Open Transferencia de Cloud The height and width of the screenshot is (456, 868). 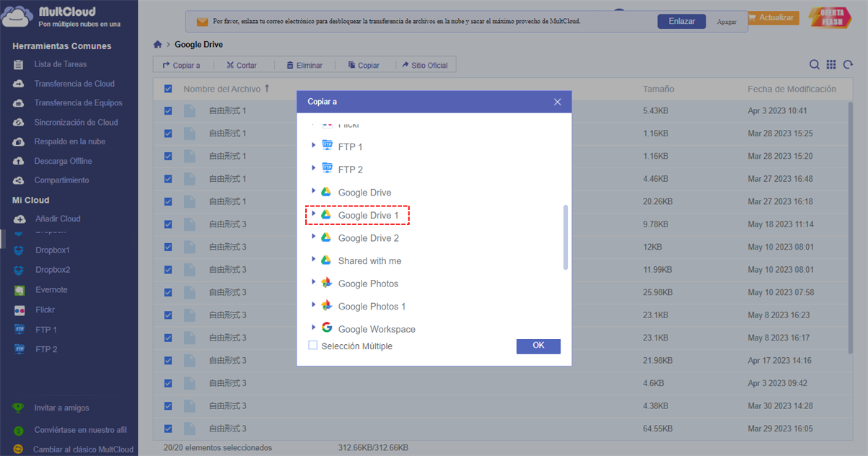[74, 84]
